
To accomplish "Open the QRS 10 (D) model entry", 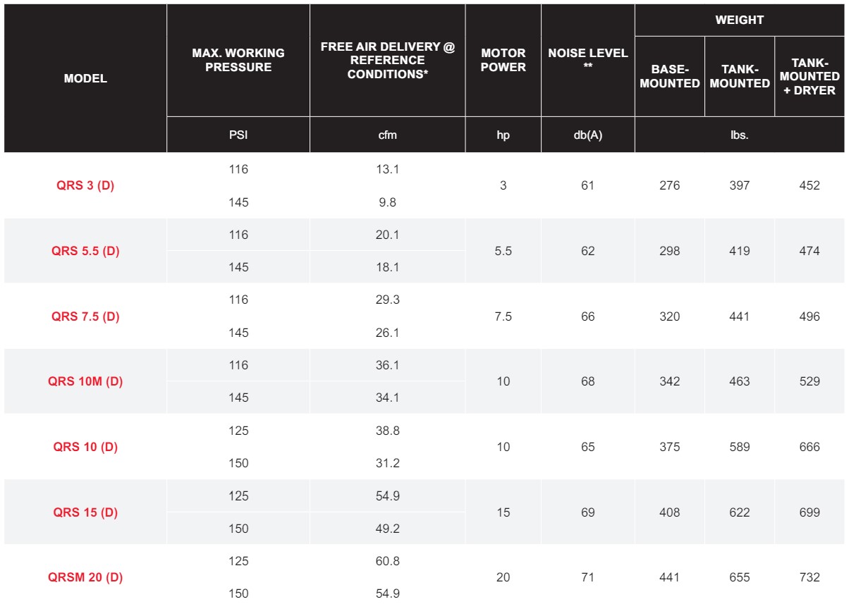I will [x=85, y=447].
